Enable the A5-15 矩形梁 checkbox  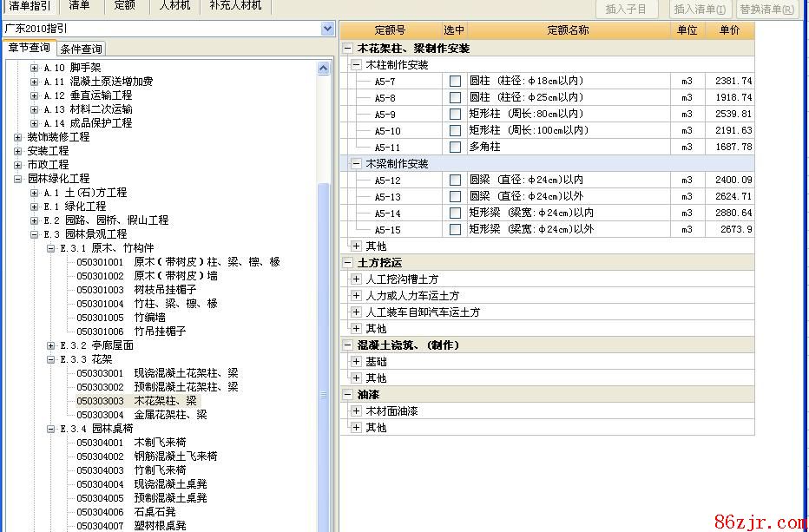pyautogui.click(x=455, y=230)
